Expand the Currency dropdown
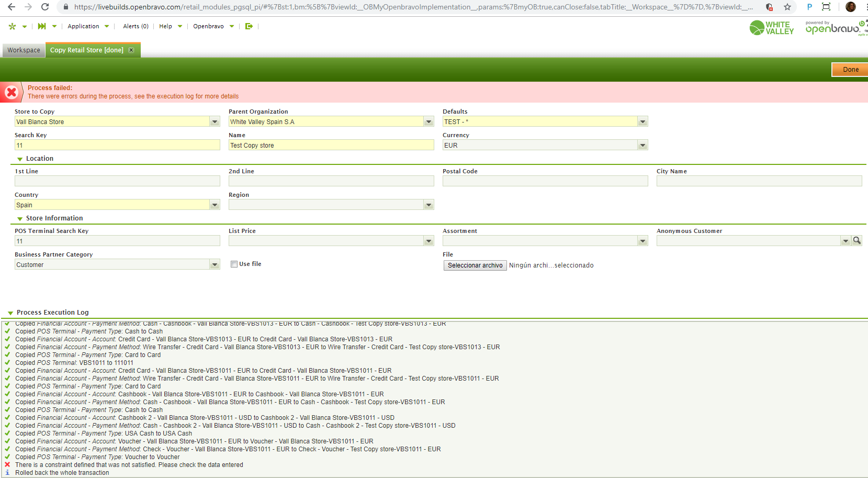This screenshot has width=868, height=478. (642, 146)
